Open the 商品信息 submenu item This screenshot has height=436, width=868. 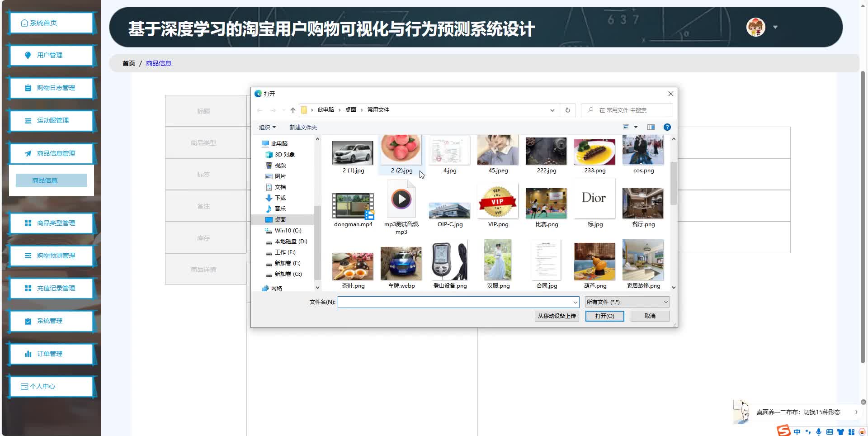point(51,180)
